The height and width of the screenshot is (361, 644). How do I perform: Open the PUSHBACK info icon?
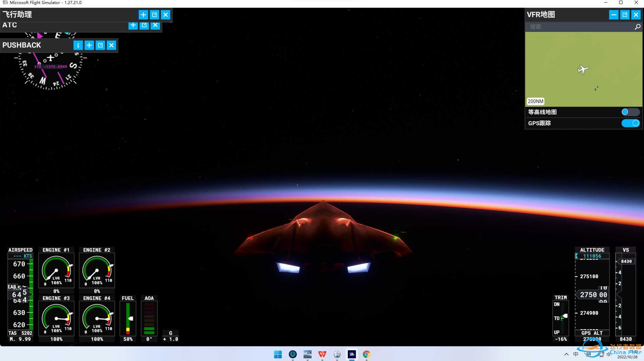[78, 45]
